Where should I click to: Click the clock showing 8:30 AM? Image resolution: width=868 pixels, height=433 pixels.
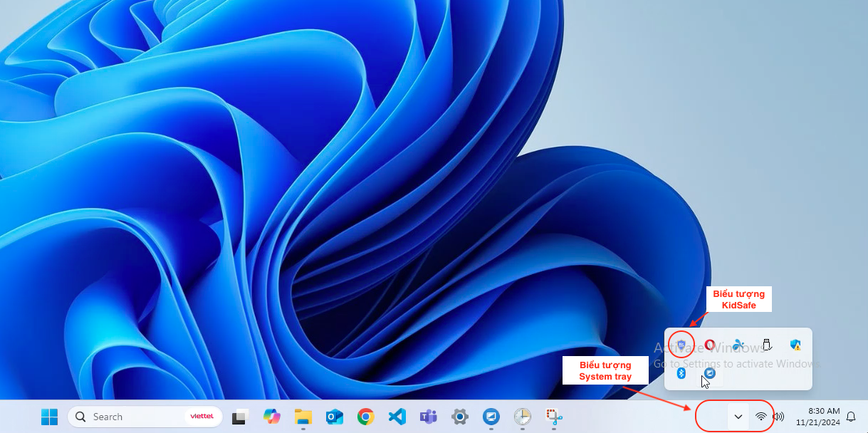point(818,417)
